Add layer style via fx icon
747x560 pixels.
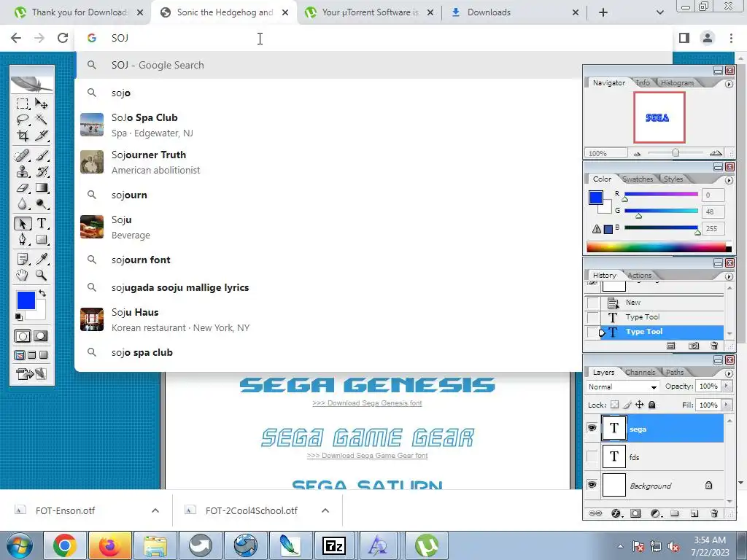(616, 513)
